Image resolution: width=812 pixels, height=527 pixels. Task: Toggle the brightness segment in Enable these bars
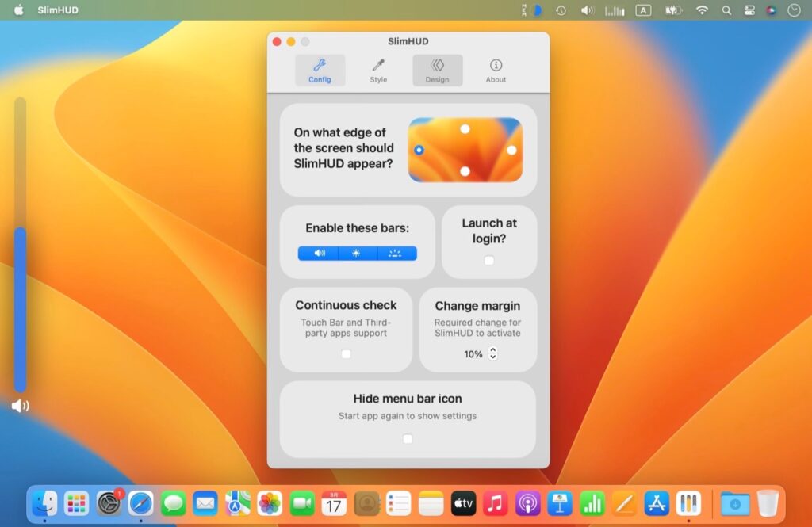357,253
